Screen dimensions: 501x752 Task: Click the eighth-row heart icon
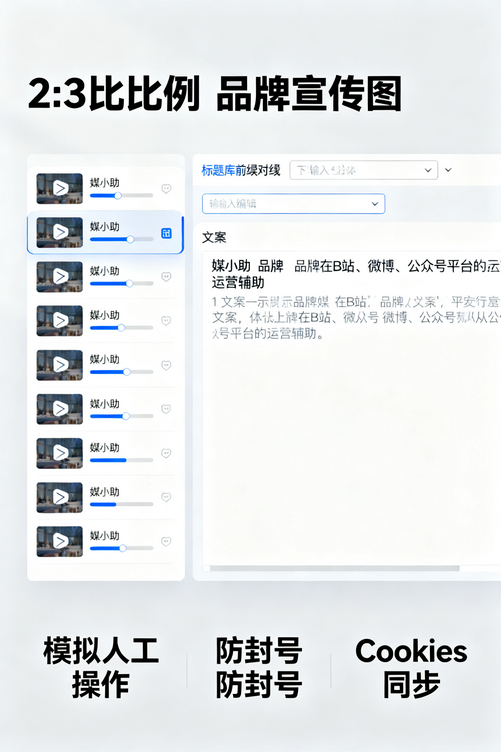point(166,497)
